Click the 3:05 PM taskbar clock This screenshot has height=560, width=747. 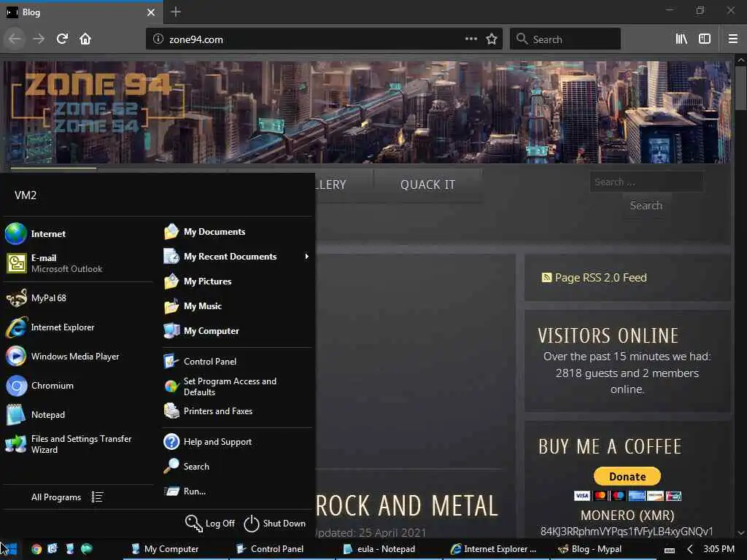pos(719,549)
